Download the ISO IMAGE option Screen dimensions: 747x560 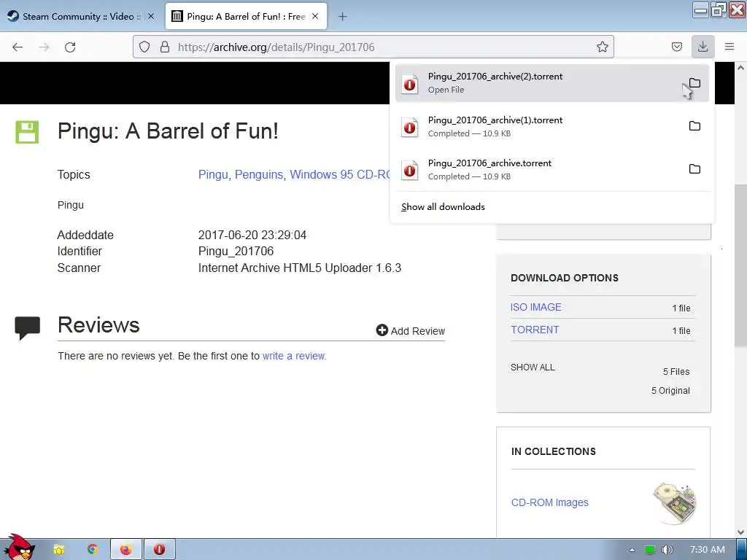point(536,307)
